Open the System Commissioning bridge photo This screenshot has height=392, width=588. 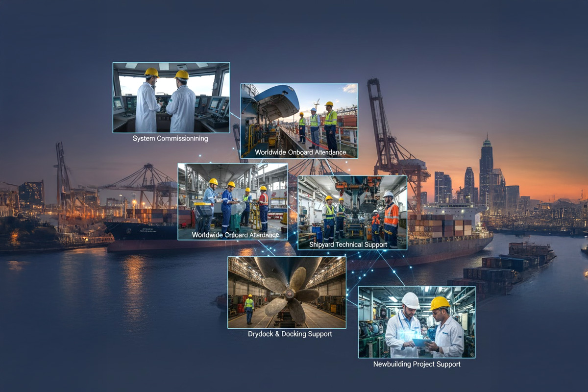171,98
